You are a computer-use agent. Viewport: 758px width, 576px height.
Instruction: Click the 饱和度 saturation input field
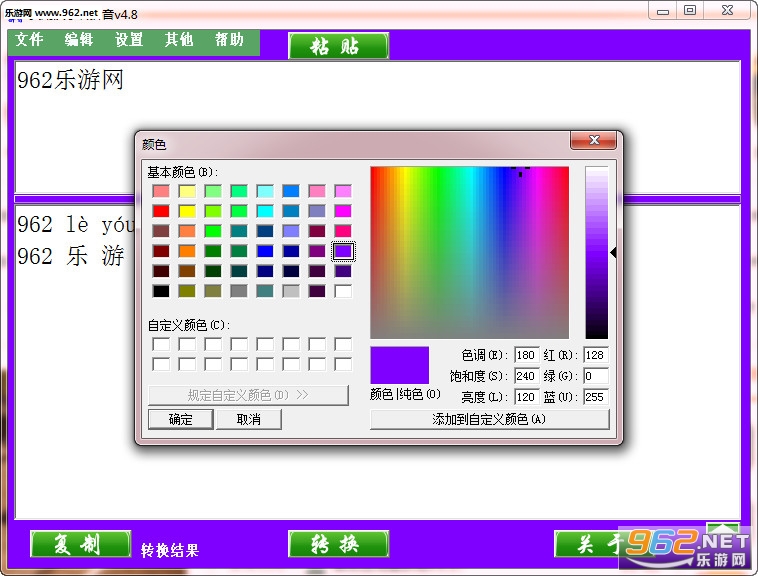point(526,376)
